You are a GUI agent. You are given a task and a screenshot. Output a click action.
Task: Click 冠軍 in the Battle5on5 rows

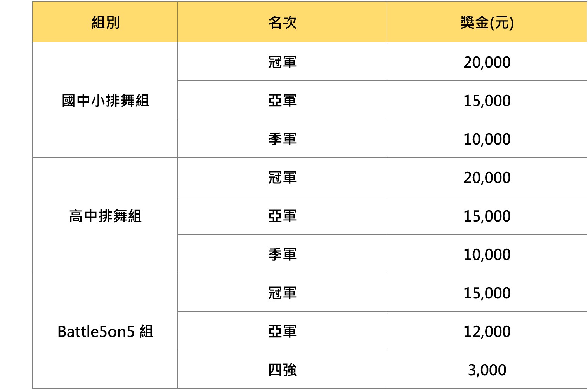282,292
